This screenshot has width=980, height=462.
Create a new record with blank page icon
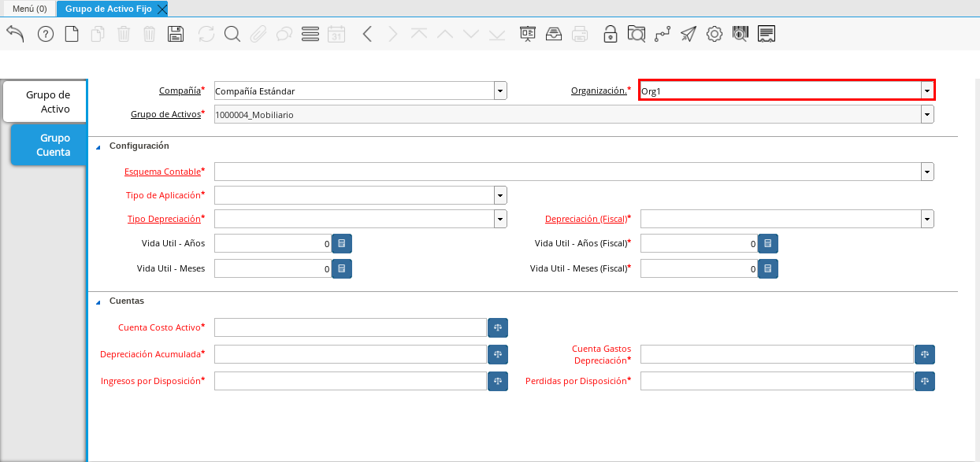coord(72,34)
